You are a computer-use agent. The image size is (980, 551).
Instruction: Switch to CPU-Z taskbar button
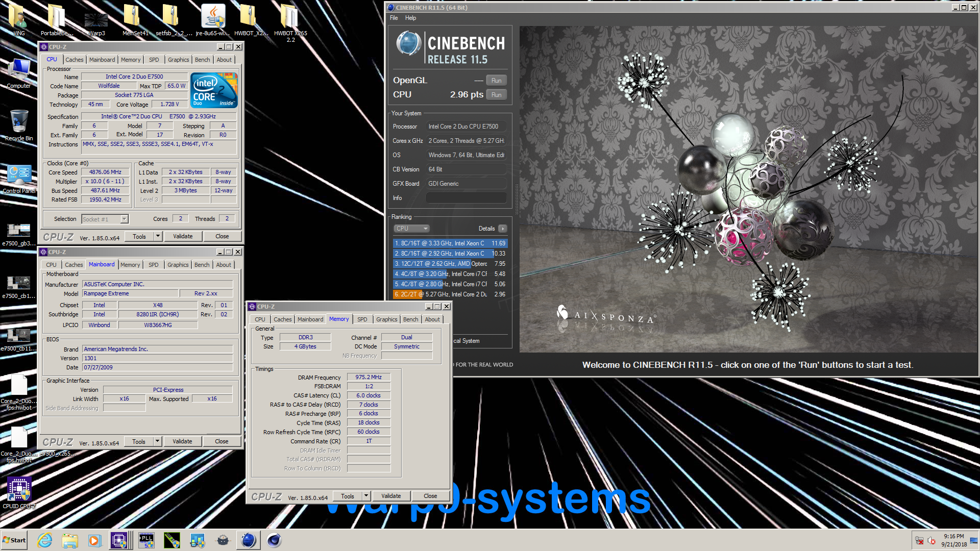(x=119, y=540)
